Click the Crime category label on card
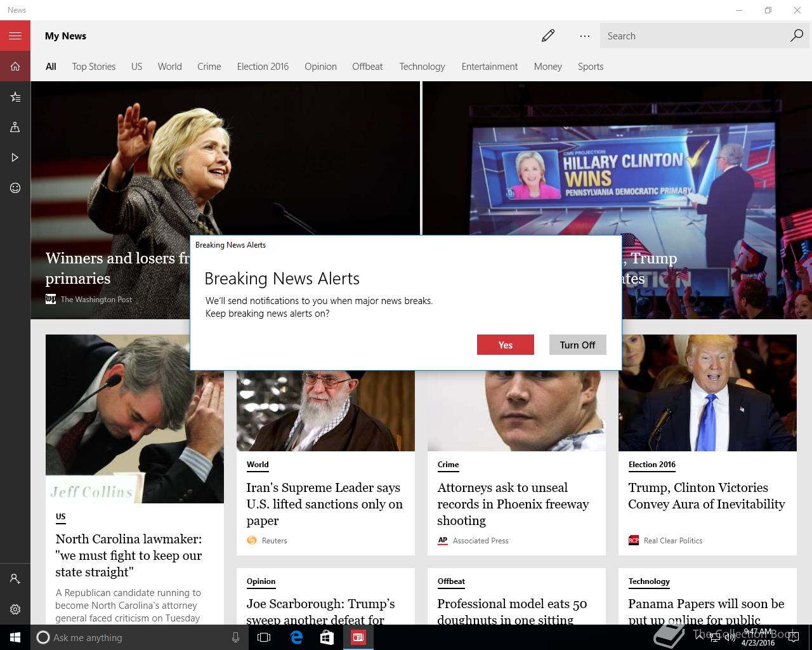 pos(448,465)
